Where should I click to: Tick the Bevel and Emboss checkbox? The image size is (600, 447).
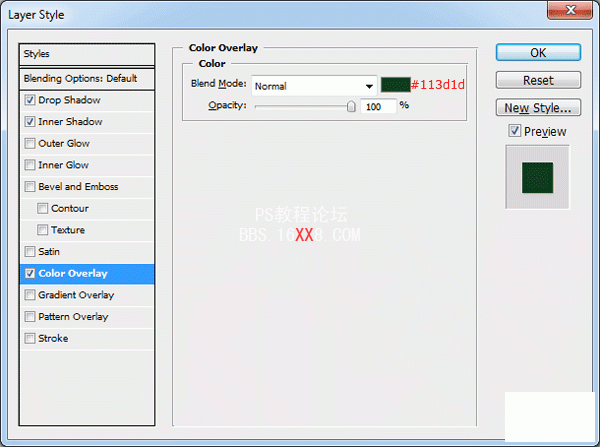30,187
